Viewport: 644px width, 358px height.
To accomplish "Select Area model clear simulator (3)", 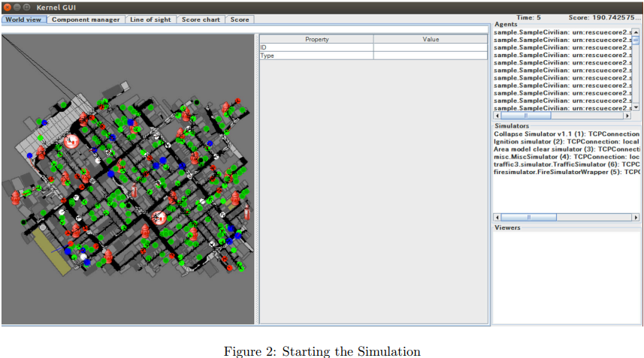I will (x=567, y=149).
